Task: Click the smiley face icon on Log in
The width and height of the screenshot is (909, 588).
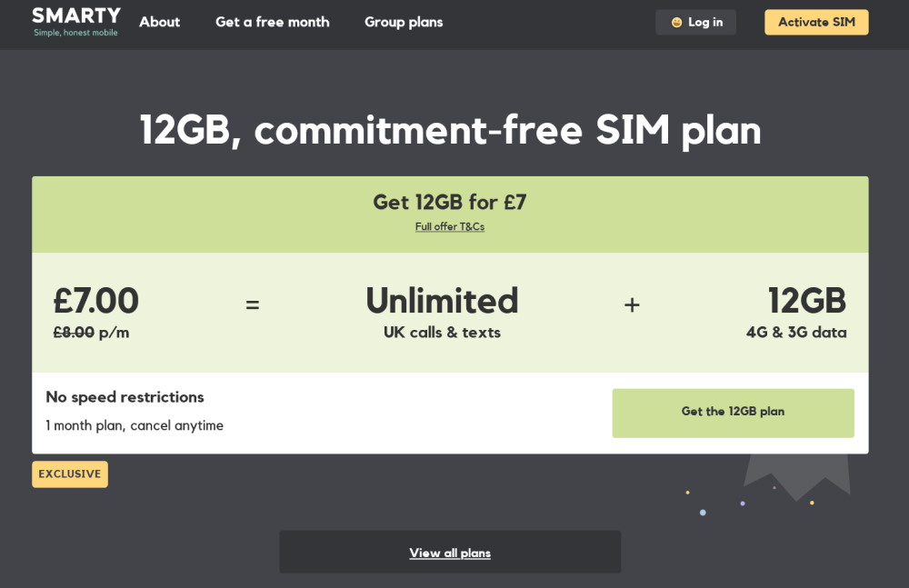Action: click(x=674, y=22)
